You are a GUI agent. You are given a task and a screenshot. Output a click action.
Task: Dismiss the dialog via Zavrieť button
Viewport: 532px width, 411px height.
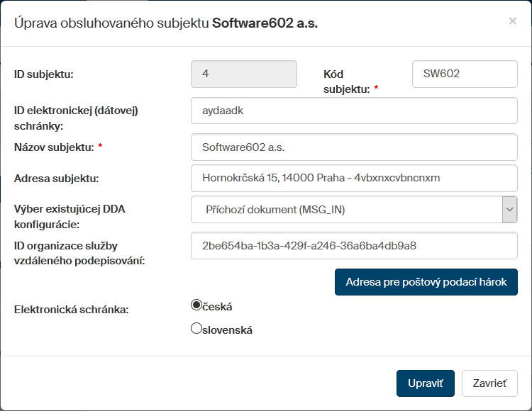click(x=489, y=383)
